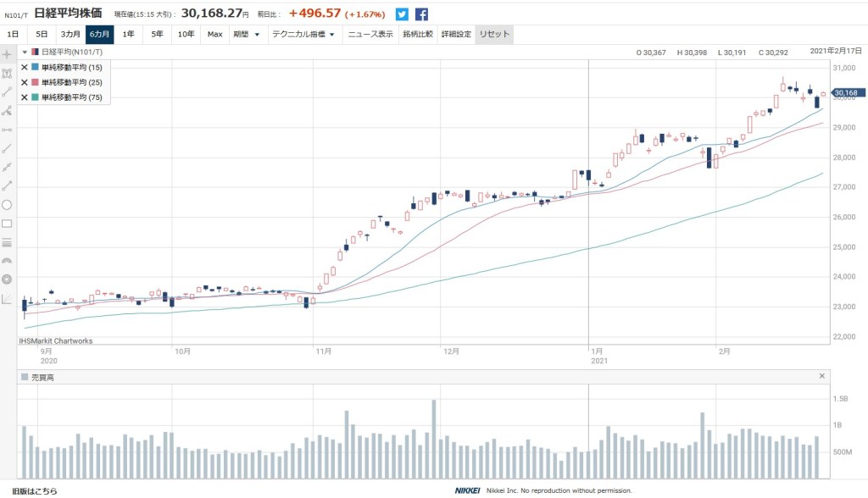
Task: Select the fan lines tool at toolbar bottom
Action: tap(8, 298)
